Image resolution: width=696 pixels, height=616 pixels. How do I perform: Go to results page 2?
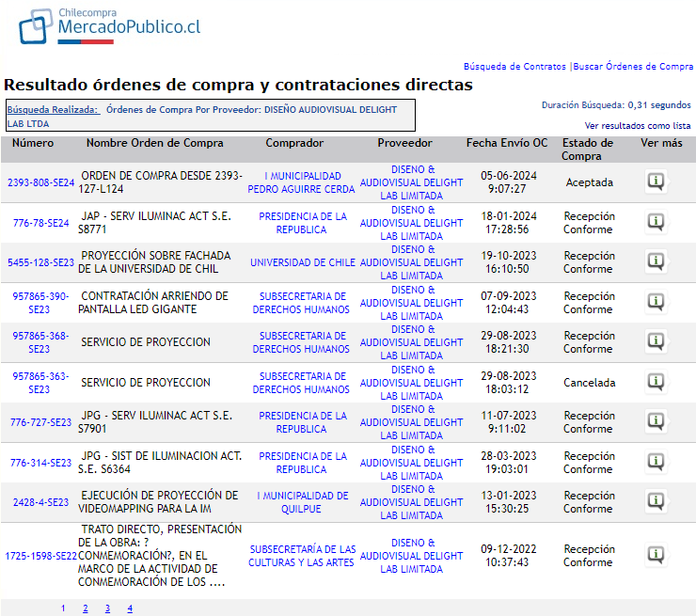[86, 608]
